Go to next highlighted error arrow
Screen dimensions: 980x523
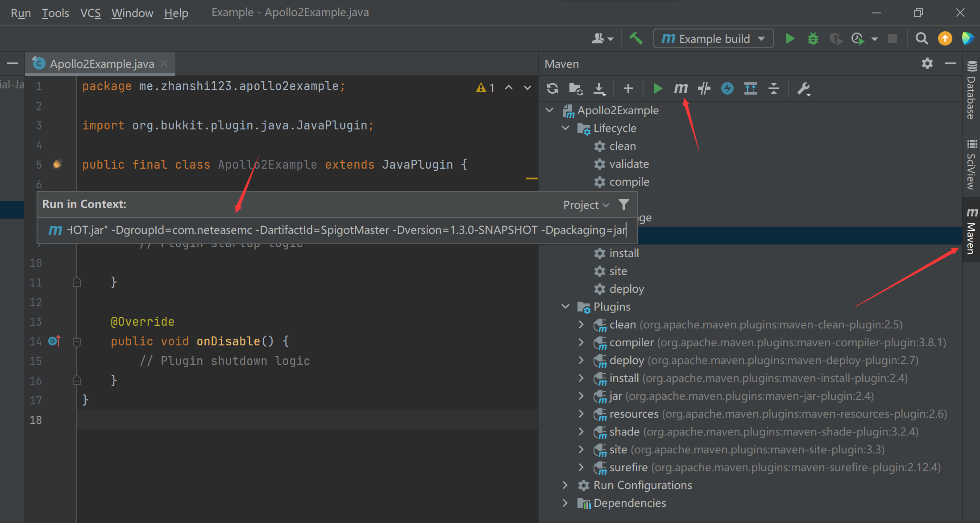527,87
